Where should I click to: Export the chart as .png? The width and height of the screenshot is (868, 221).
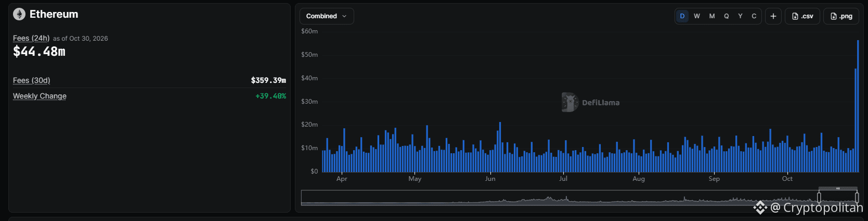click(x=841, y=16)
